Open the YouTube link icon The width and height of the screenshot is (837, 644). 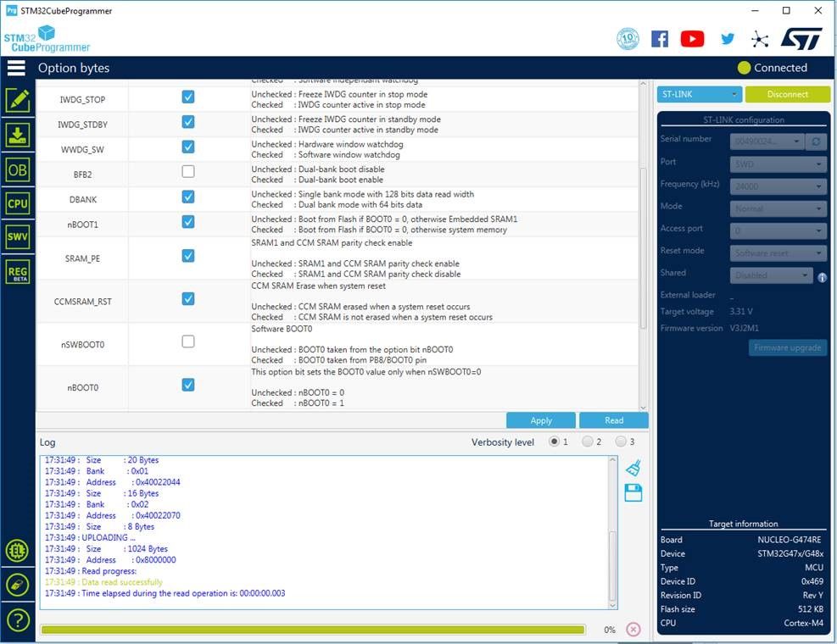click(692, 39)
